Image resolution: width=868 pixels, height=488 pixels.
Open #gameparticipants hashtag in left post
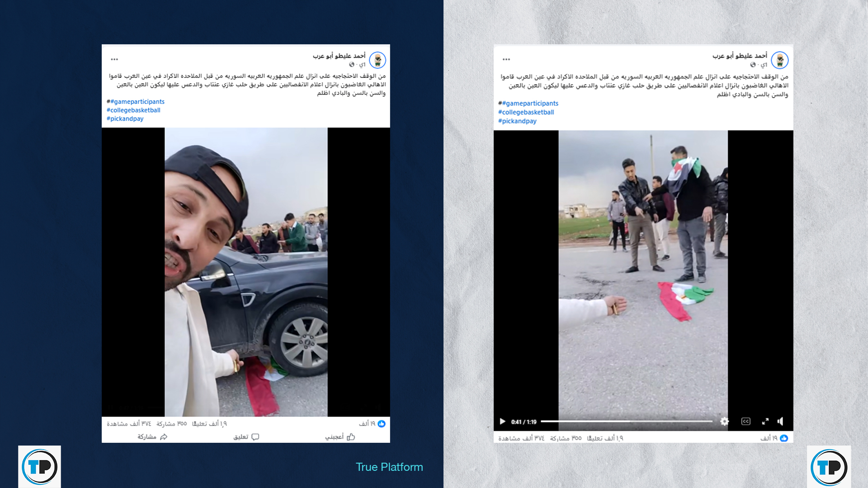pos(137,102)
